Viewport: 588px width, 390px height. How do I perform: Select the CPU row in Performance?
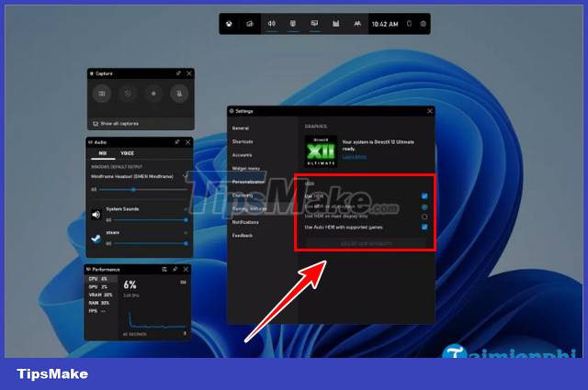pos(102,279)
